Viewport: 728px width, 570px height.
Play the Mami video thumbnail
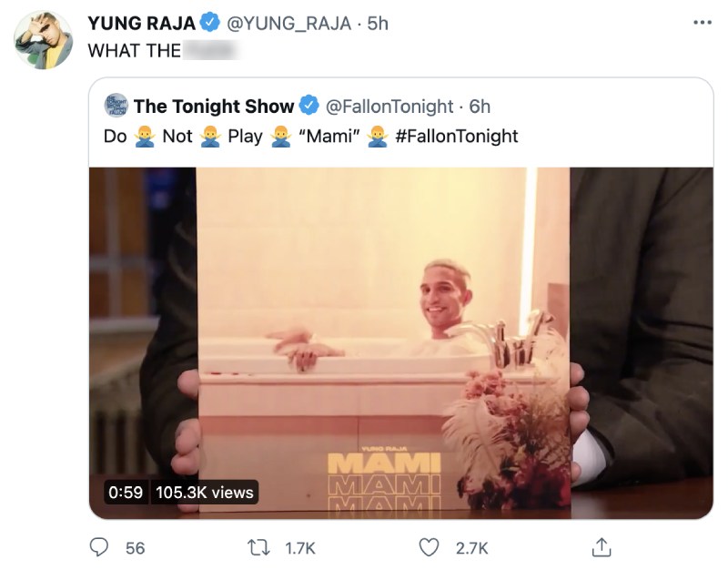[x=401, y=343]
